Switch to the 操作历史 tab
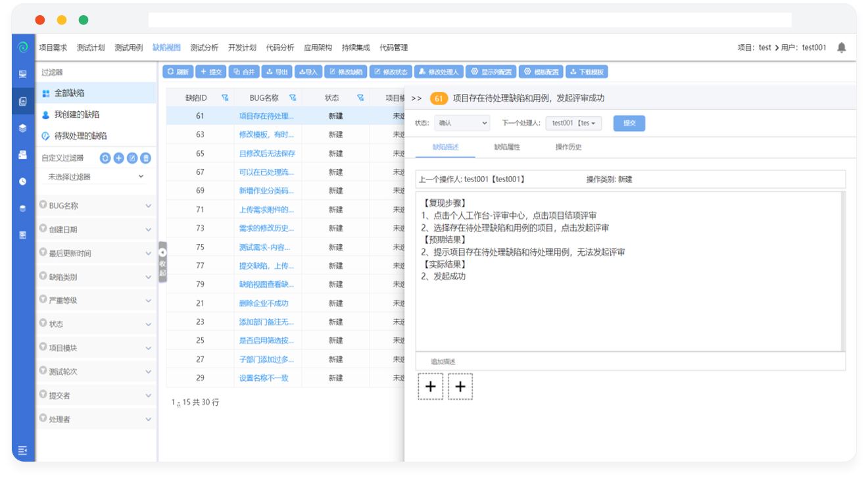Screen dimensions: 868x482 point(568,147)
